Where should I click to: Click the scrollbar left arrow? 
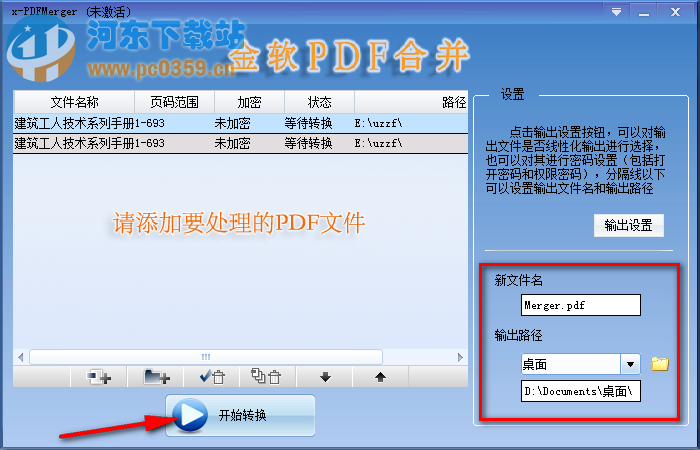21,357
